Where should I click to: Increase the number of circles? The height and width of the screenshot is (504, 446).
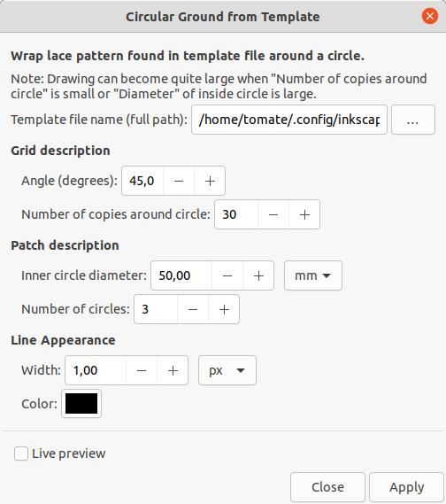(224, 309)
